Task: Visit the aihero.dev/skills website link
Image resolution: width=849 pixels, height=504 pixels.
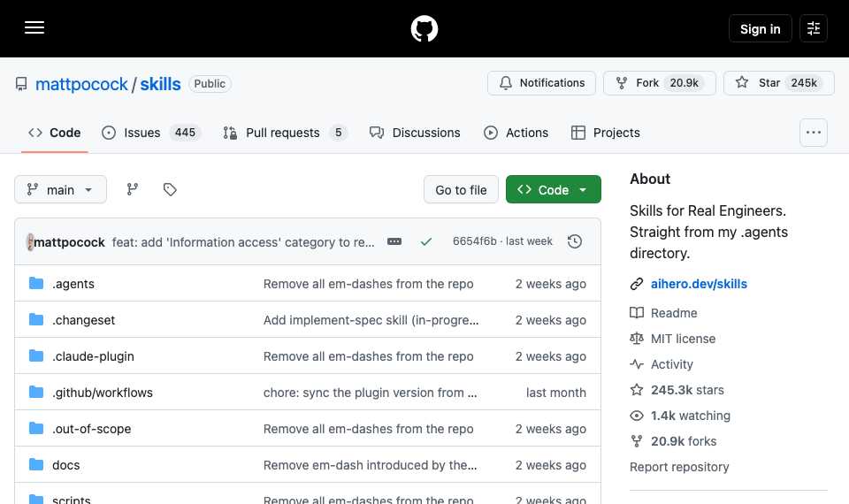Action: tap(699, 284)
